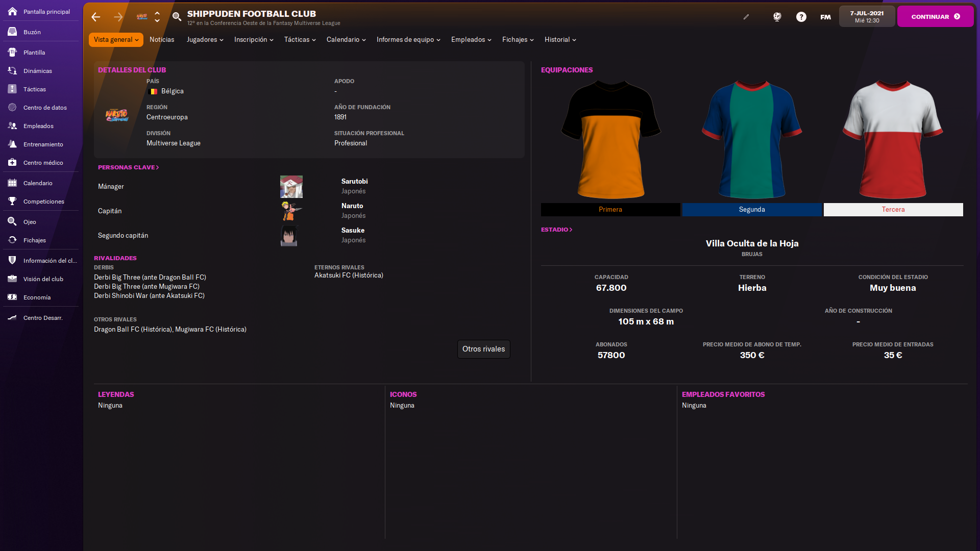Expand the Fichajes dropdown in top menu
This screenshot has width=980, height=551.
tap(518, 40)
